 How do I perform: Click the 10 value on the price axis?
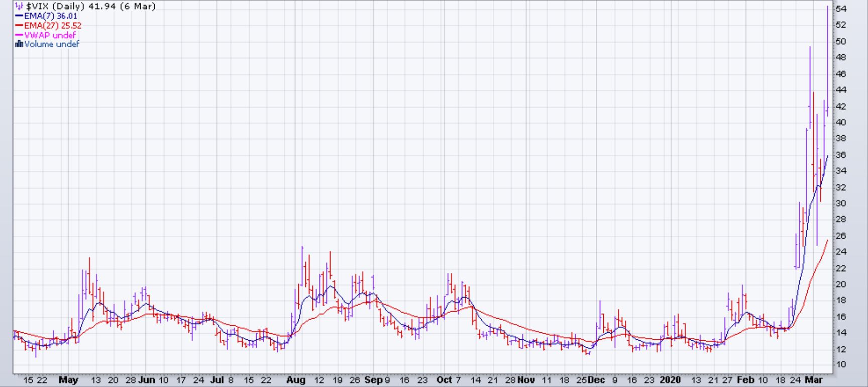[840, 364]
